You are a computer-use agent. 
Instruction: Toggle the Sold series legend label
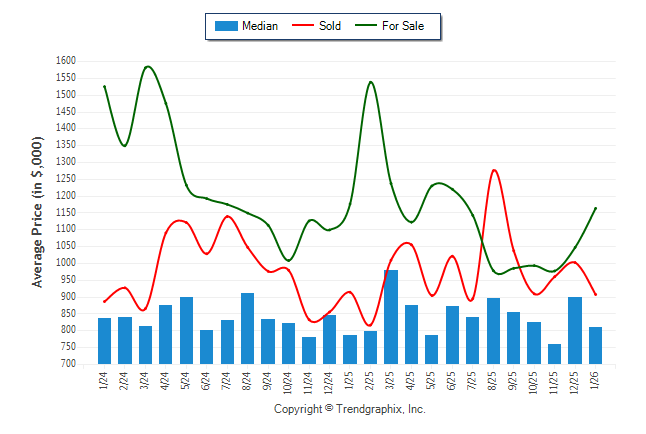tap(330, 26)
